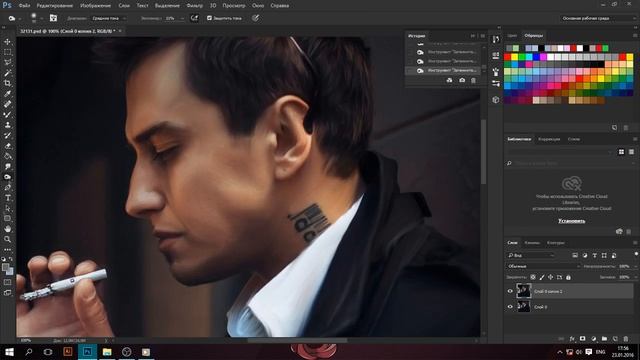Create a new layer group
Image resolution: width=640 pixels, height=360 pixels.
tap(604, 339)
